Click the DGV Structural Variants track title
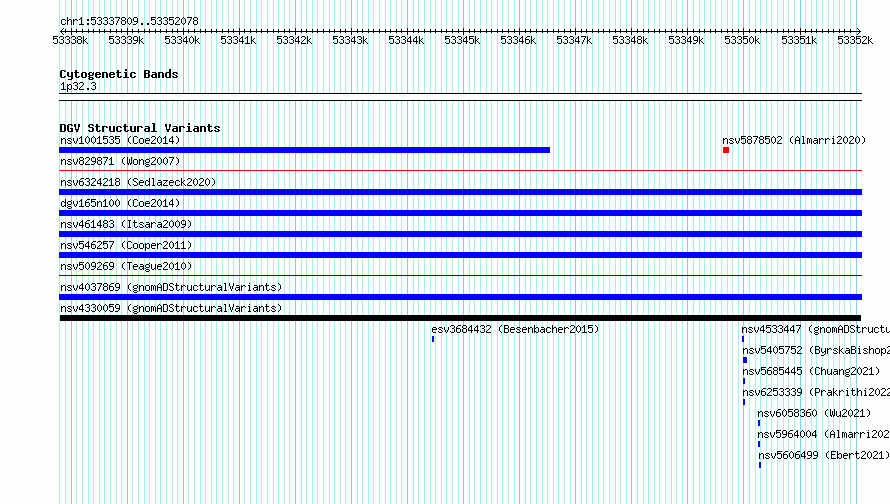This screenshot has height=504, width=890. pyautogui.click(x=140, y=128)
